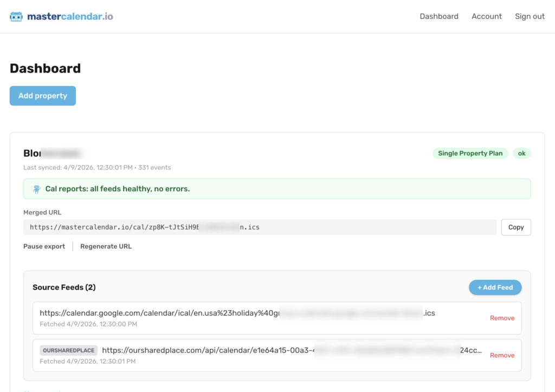The image size is (555, 392).
Task: Regenerate the merged URL
Action: pos(106,246)
